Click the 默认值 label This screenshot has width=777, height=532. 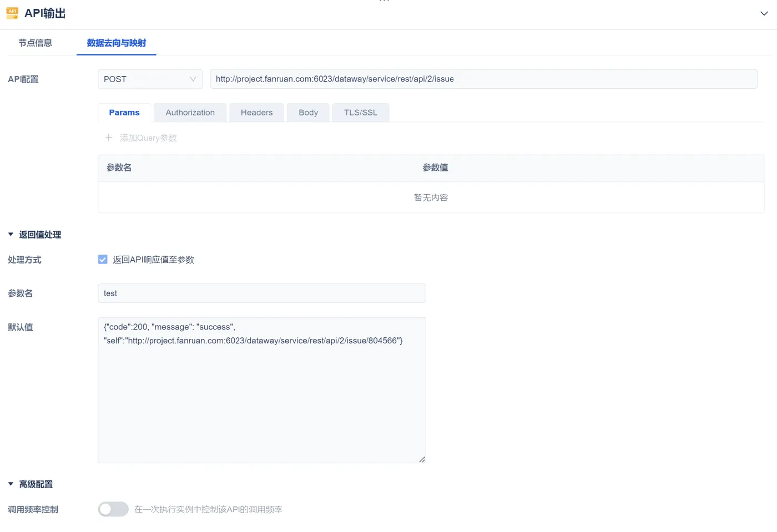pyautogui.click(x=21, y=327)
